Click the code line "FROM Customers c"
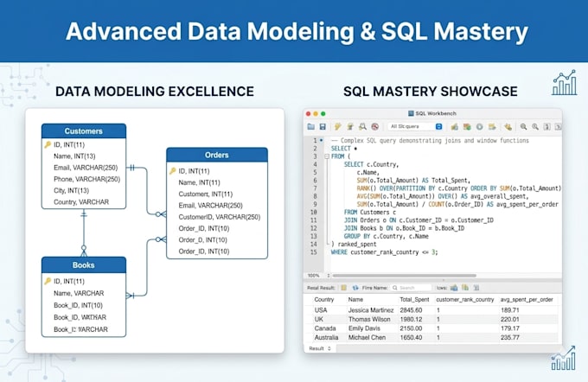Screen dimensions: 588x382 point(370,213)
